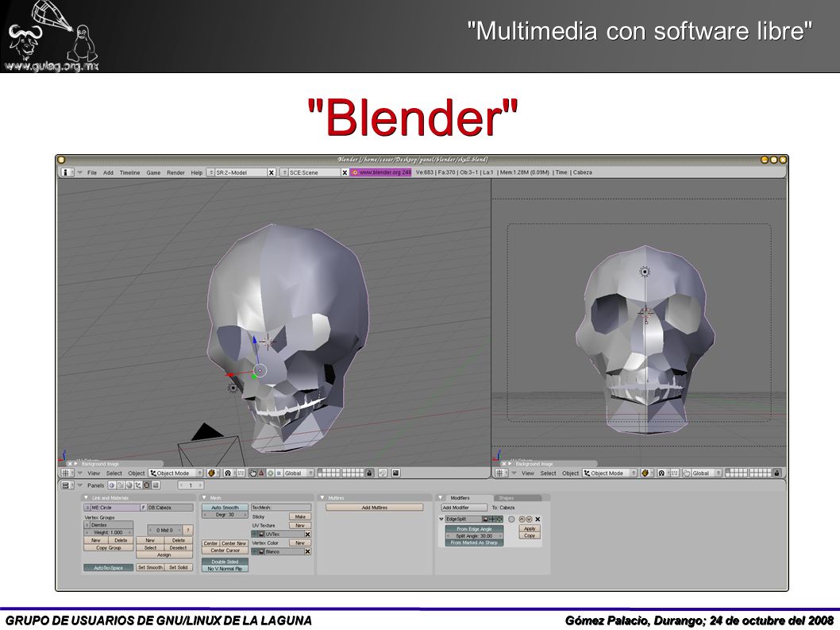The width and height of the screenshot is (840, 630).
Task: Toggle right viewport layer lock icon
Action: [776, 473]
